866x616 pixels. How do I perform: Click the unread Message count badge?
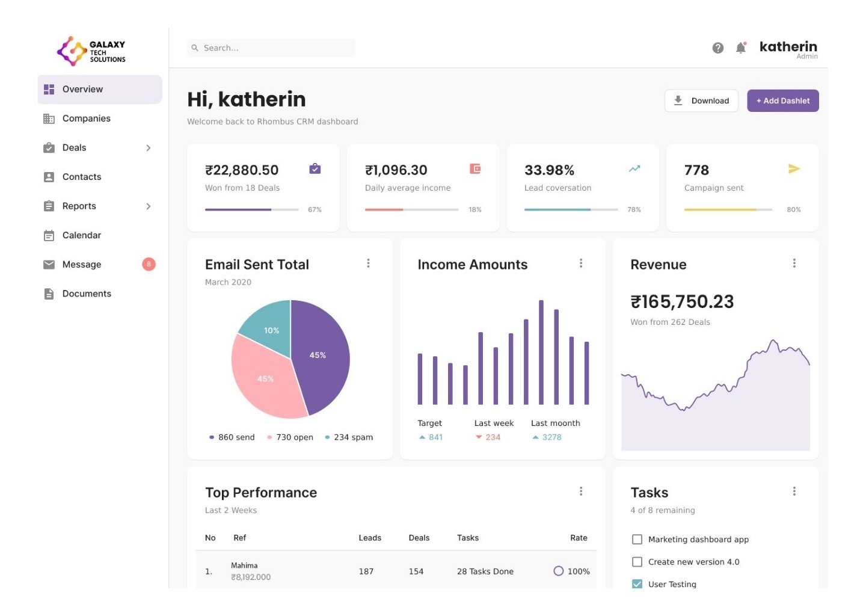pyautogui.click(x=149, y=264)
